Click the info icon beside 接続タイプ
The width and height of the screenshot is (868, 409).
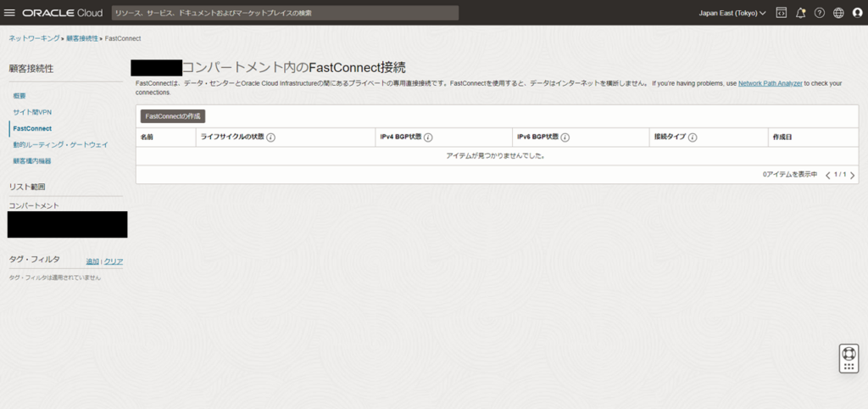click(692, 137)
